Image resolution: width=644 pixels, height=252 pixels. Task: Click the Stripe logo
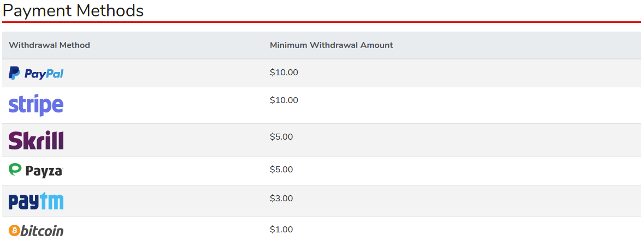(x=36, y=105)
